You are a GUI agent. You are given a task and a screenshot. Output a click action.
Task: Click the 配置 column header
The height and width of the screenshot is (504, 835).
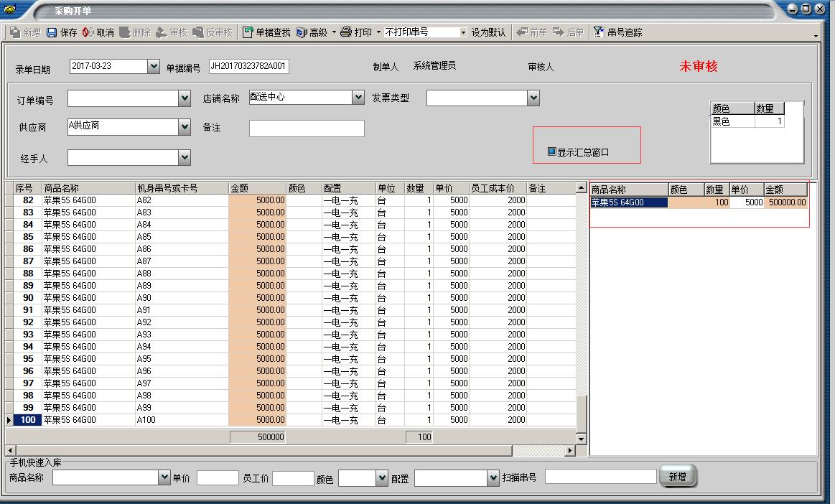348,188
